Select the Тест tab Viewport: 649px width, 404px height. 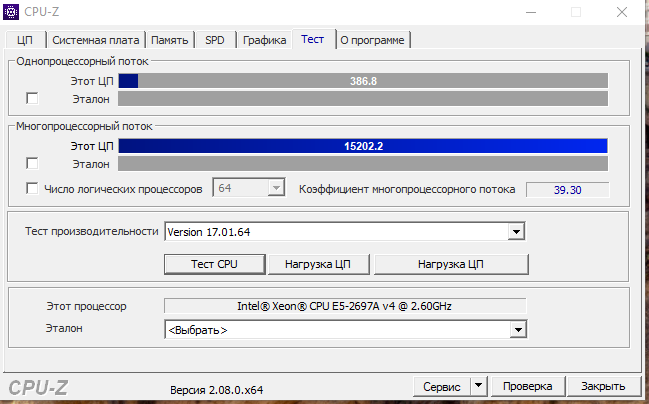point(313,39)
